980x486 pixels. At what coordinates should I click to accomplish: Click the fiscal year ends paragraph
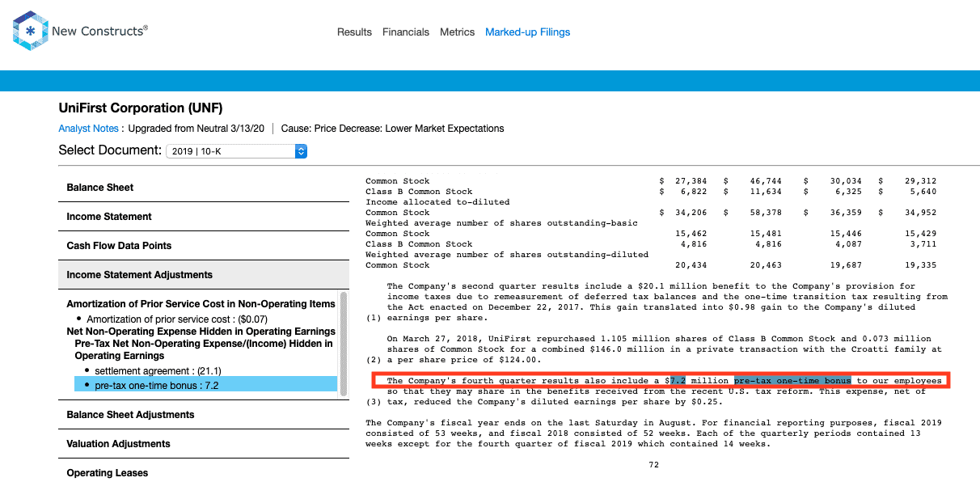653,433
